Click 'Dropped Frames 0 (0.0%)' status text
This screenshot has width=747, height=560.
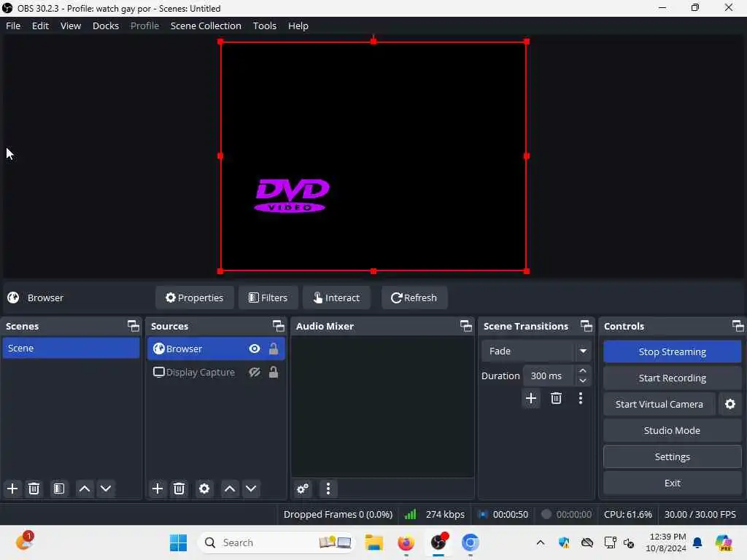[x=338, y=514]
